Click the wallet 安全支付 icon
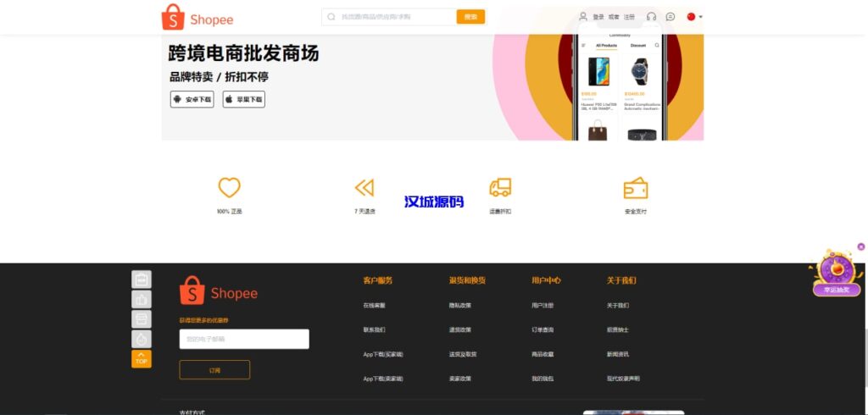This screenshot has height=415, width=868. [x=636, y=188]
